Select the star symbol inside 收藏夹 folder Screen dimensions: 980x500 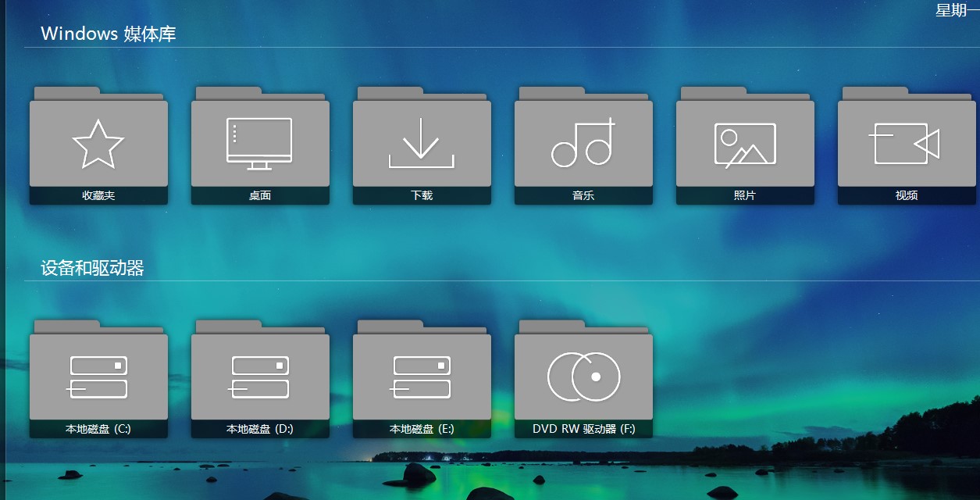98,142
